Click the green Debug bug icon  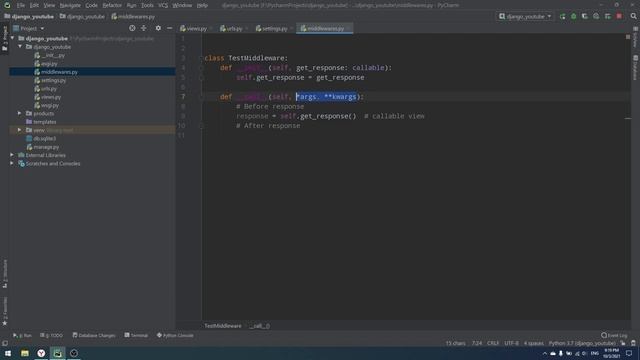[x=573, y=16]
